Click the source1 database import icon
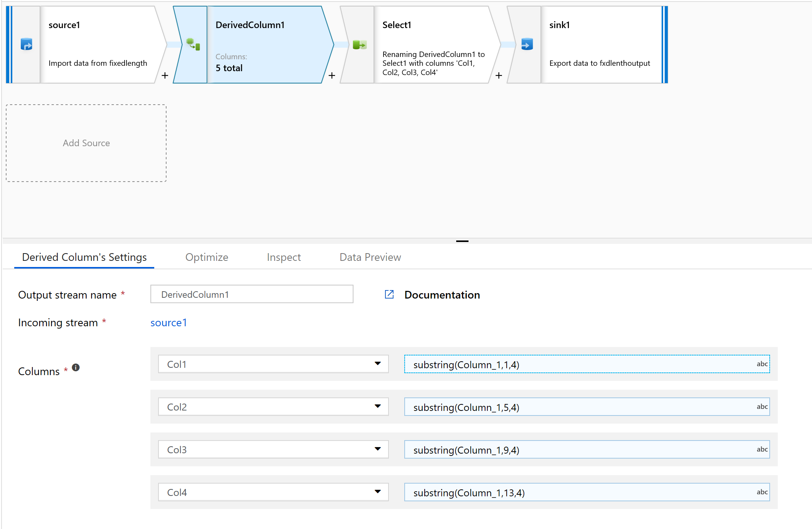The width and height of the screenshot is (812, 529). pos(26,44)
